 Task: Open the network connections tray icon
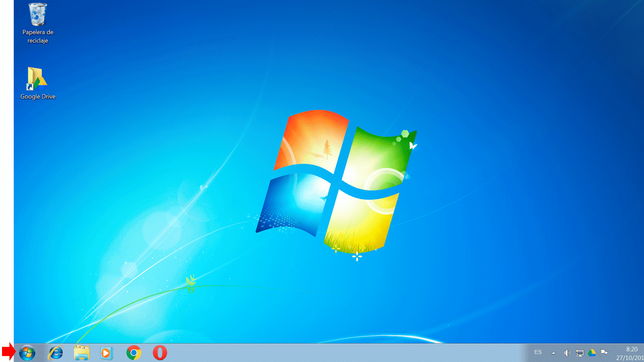click(580, 353)
